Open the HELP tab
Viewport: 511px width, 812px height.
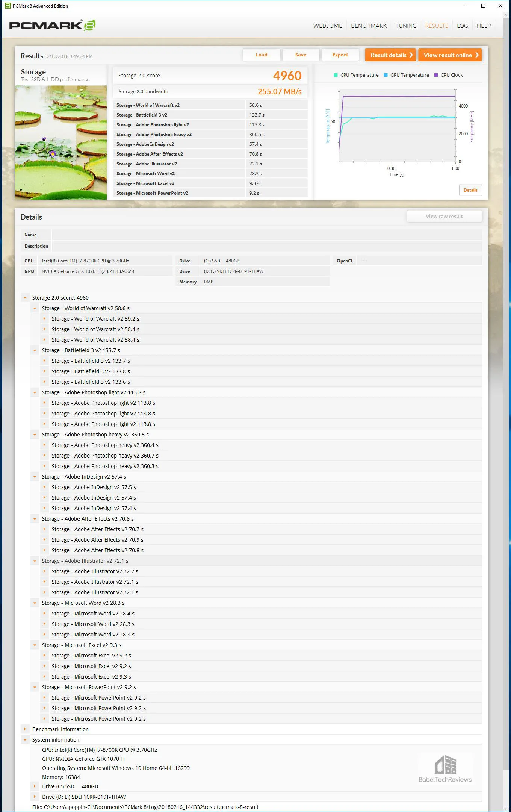[x=484, y=26]
